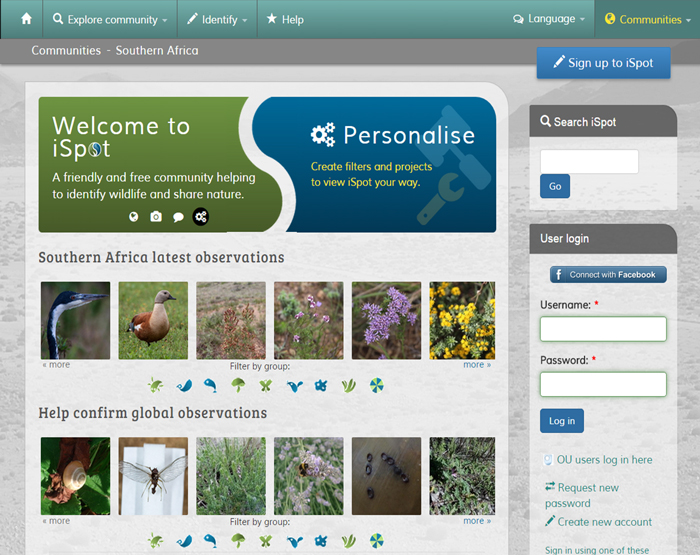Viewport: 700px width, 555px height.
Task: Click Connect with Facebook button
Action: (x=608, y=275)
